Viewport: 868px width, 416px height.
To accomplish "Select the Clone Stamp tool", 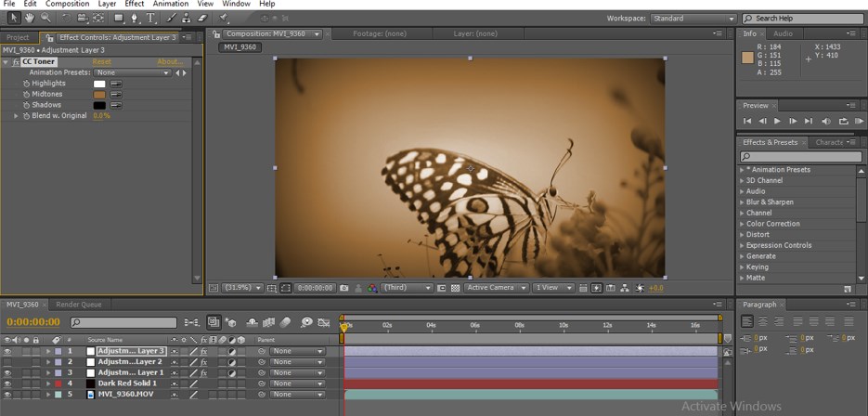I will pyautogui.click(x=185, y=18).
